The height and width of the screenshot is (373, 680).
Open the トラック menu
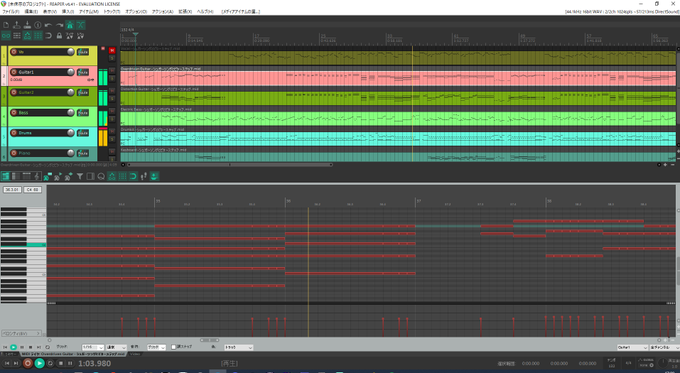click(x=111, y=12)
